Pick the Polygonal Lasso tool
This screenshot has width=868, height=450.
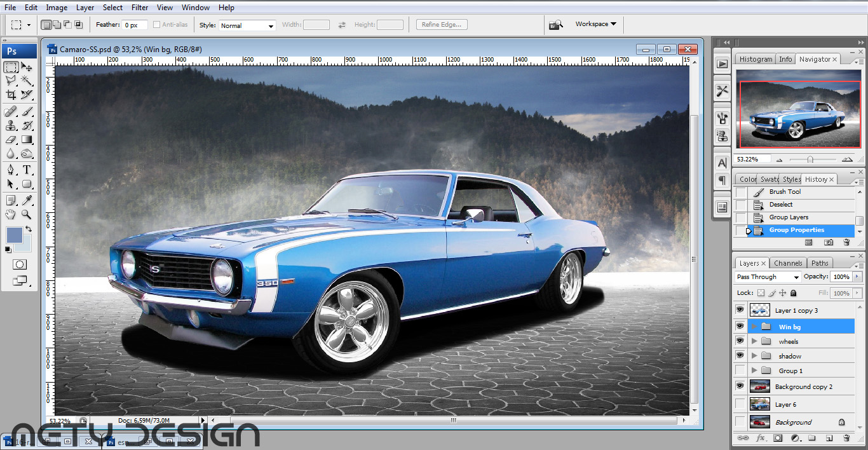pyautogui.click(x=11, y=81)
